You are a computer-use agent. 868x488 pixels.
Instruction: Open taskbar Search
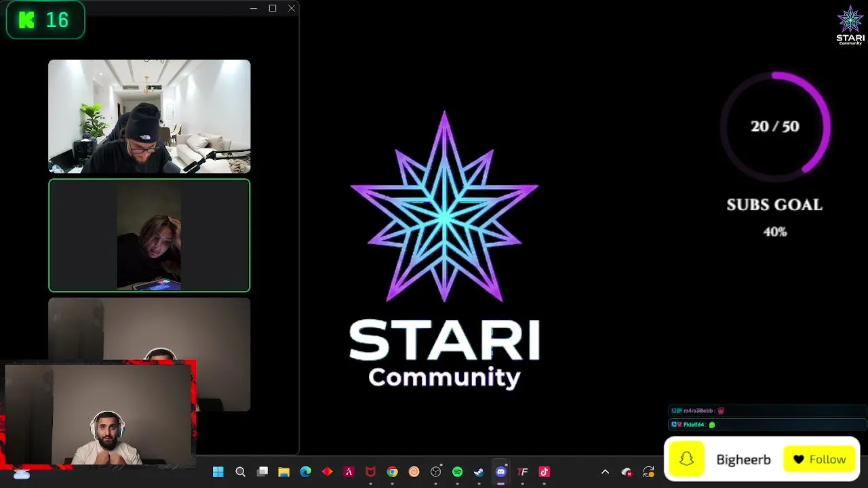(240, 472)
